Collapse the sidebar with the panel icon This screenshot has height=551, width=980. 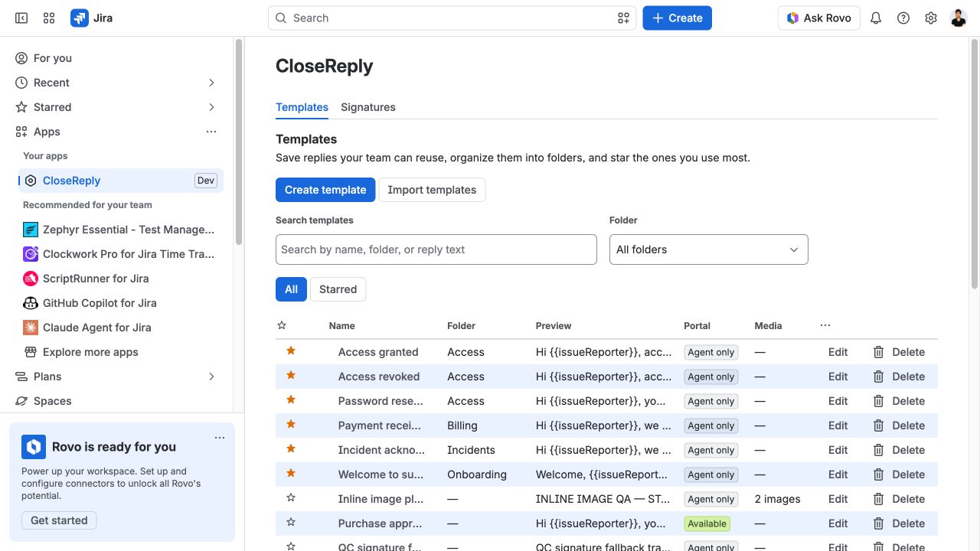coord(21,18)
